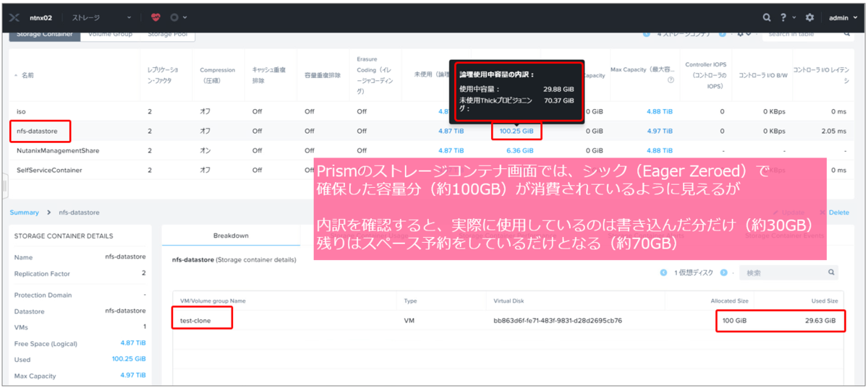Click the Delete container link
This screenshot has width=868, height=388.
839,212
